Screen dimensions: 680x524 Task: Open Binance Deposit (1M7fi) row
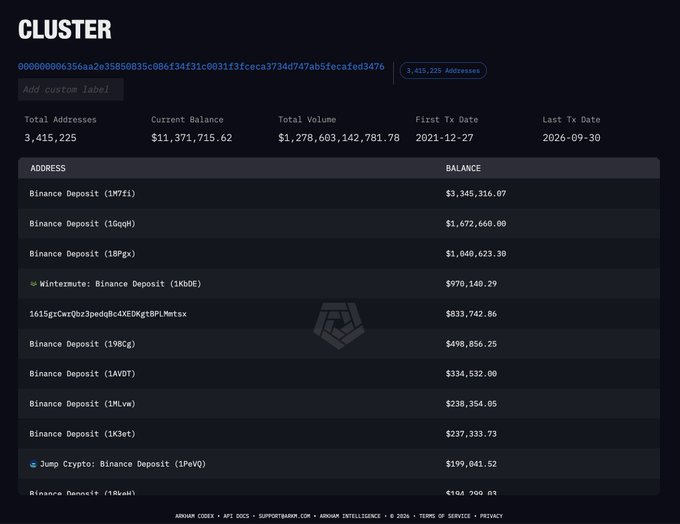point(339,193)
